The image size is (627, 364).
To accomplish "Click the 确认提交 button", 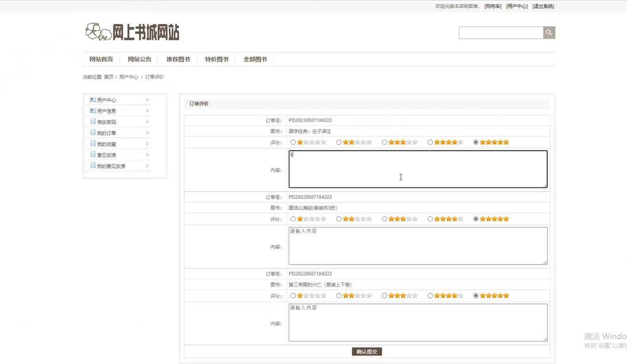I will coord(367,352).
